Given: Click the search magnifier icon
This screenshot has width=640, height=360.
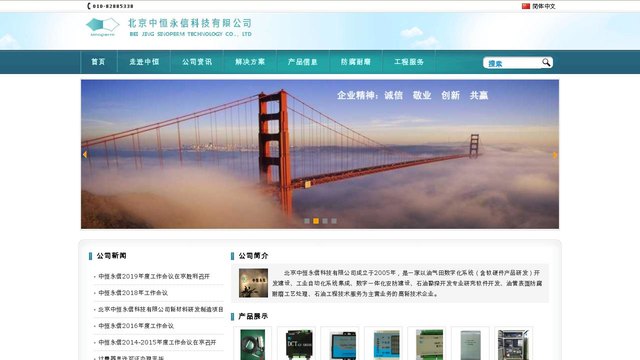Looking at the screenshot, I should coord(546,62).
